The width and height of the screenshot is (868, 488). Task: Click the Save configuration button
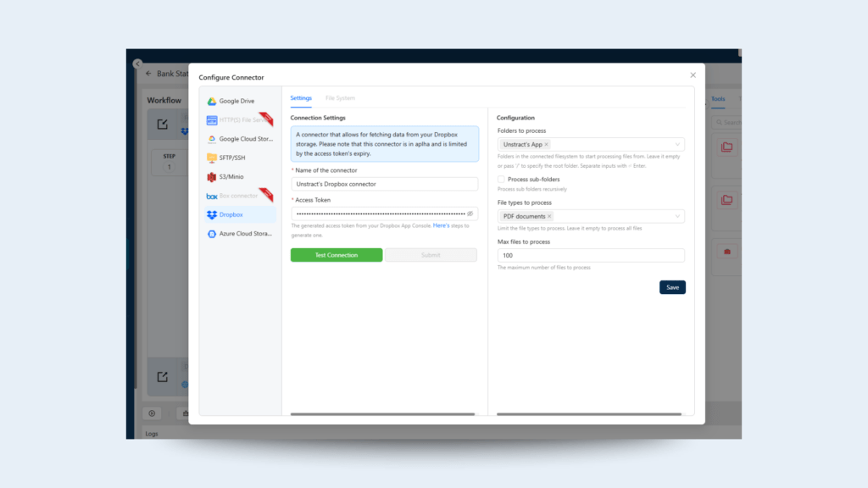tap(672, 287)
